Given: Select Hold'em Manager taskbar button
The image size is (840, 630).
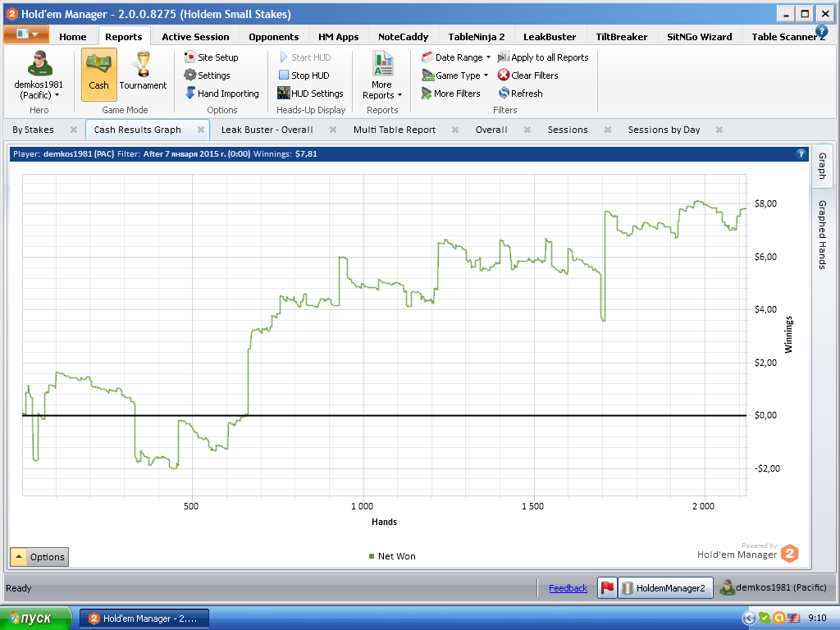Looking at the screenshot, I should pyautogui.click(x=144, y=619).
